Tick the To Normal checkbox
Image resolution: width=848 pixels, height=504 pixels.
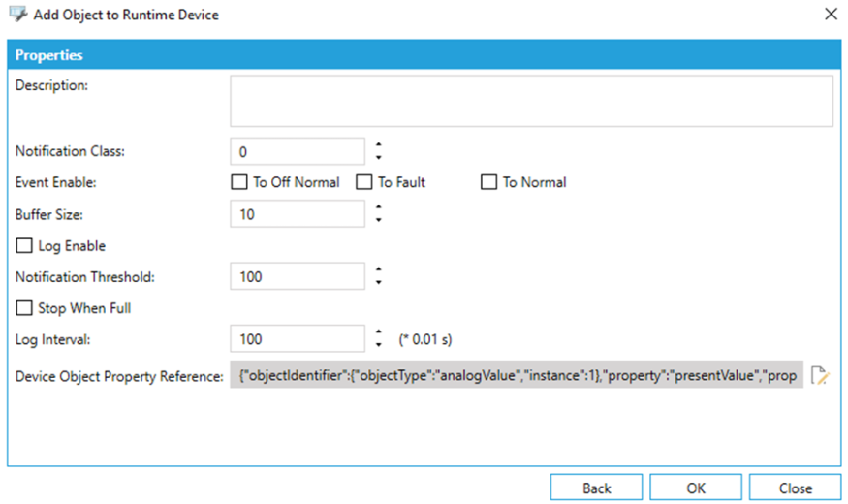pos(488,182)
